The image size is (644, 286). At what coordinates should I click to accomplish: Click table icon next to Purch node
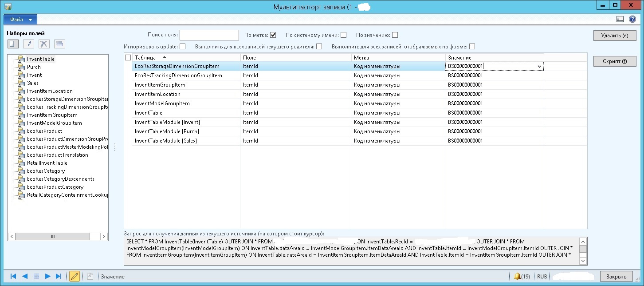point(20,67)
